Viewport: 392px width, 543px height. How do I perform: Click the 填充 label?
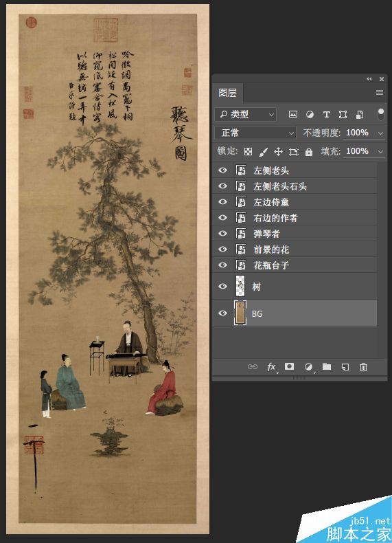[330, 152]
